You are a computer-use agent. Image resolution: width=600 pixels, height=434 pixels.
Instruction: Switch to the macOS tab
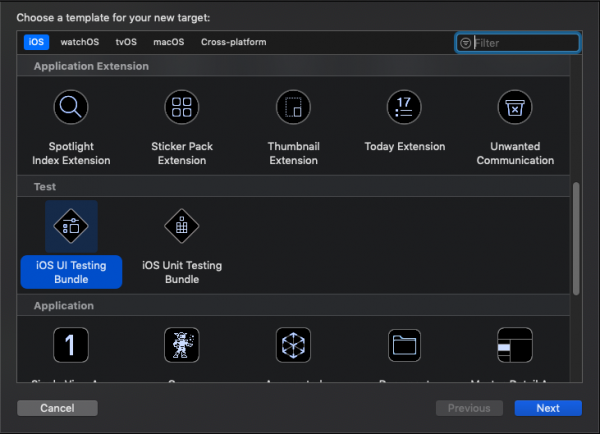click(x=169, y=43)
